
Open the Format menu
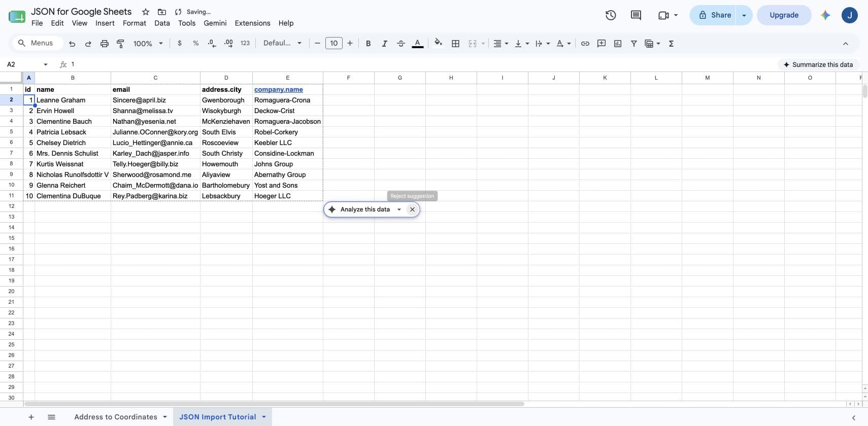click(x=135, y=23)
